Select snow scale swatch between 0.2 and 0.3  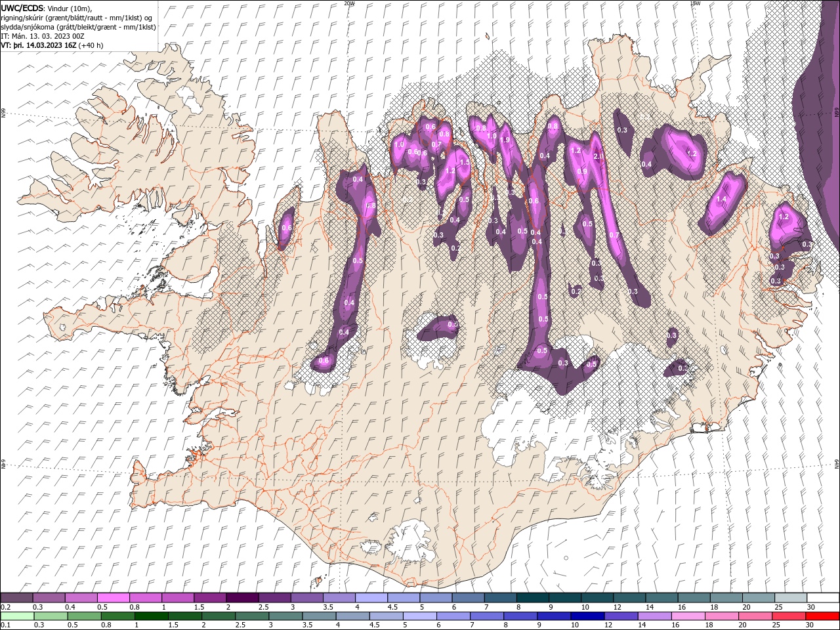[16, 597]
